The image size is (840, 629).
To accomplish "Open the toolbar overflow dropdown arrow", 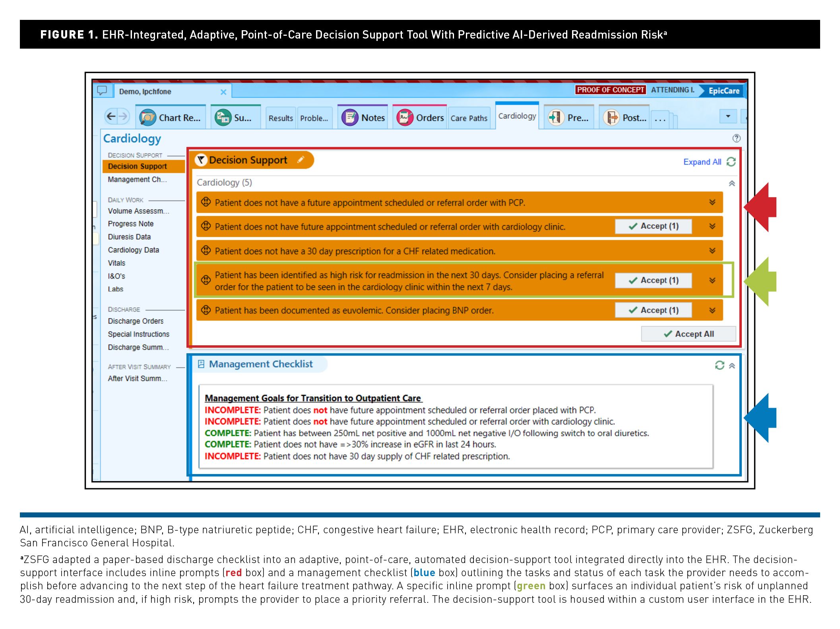I will 728,116.
